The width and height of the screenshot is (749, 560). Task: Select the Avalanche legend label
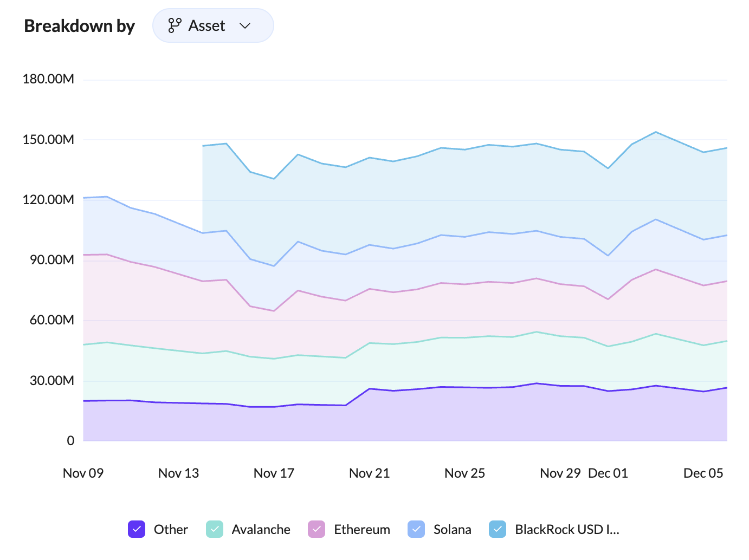261,529
